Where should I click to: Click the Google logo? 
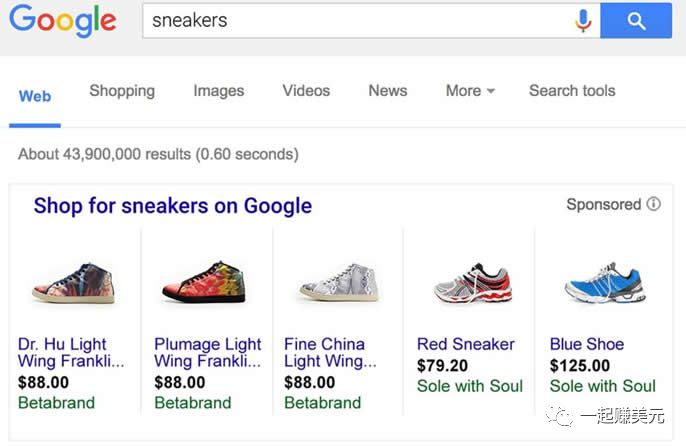[x=63, y=21]
